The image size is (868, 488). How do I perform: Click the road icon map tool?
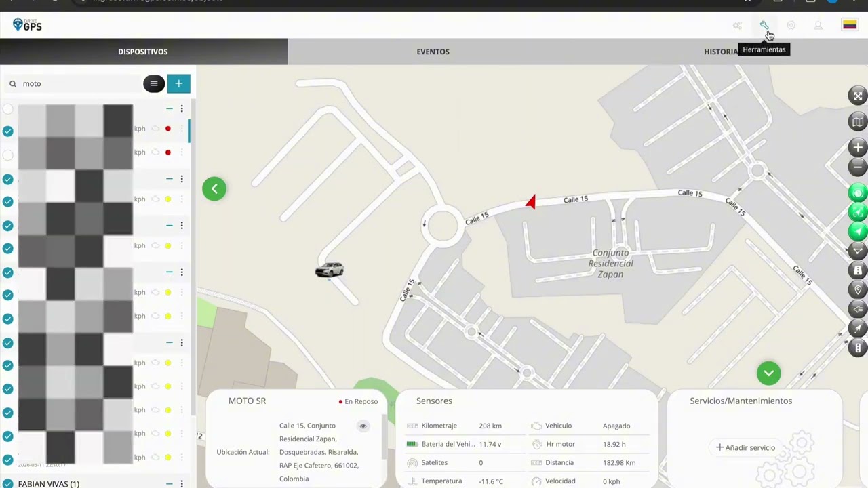858,270
